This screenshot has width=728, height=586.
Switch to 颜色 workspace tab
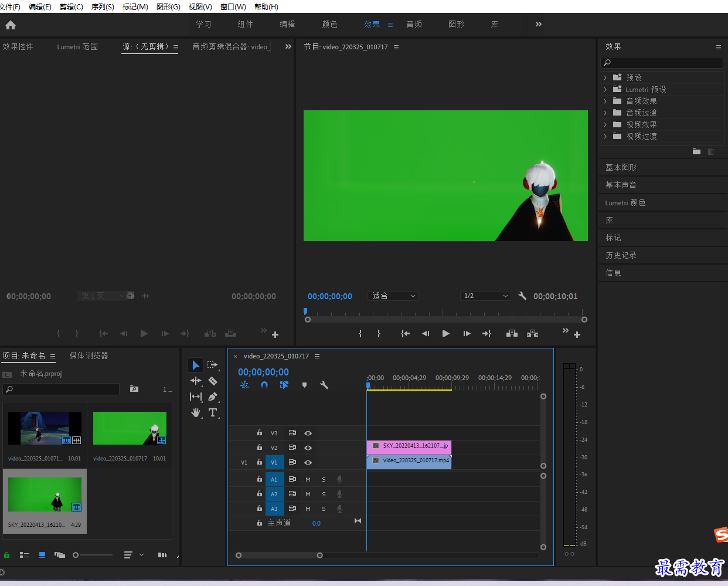click(330, 24)
